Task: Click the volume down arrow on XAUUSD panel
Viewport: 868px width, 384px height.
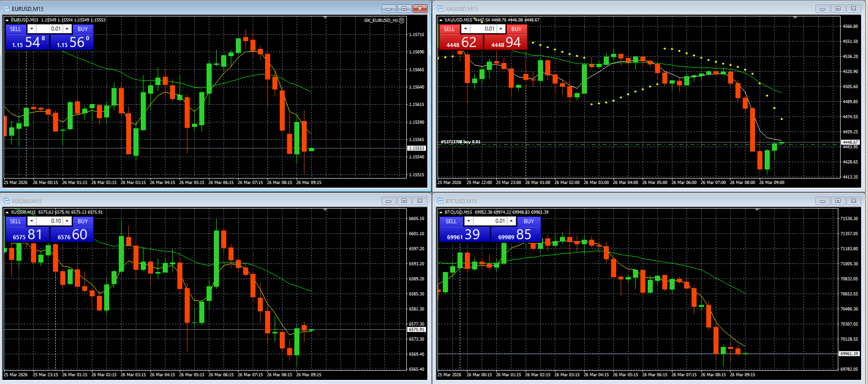Action: pos(465,29)
